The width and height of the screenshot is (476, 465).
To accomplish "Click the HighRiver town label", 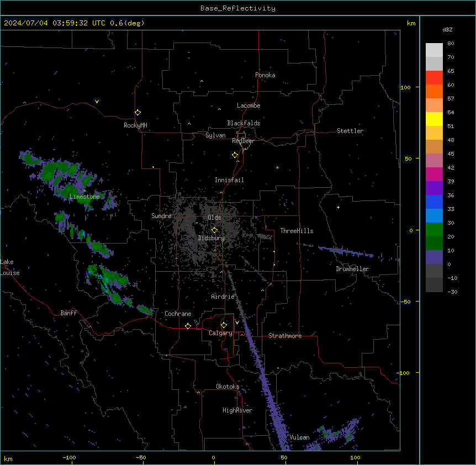I will [x=237, y=410].
